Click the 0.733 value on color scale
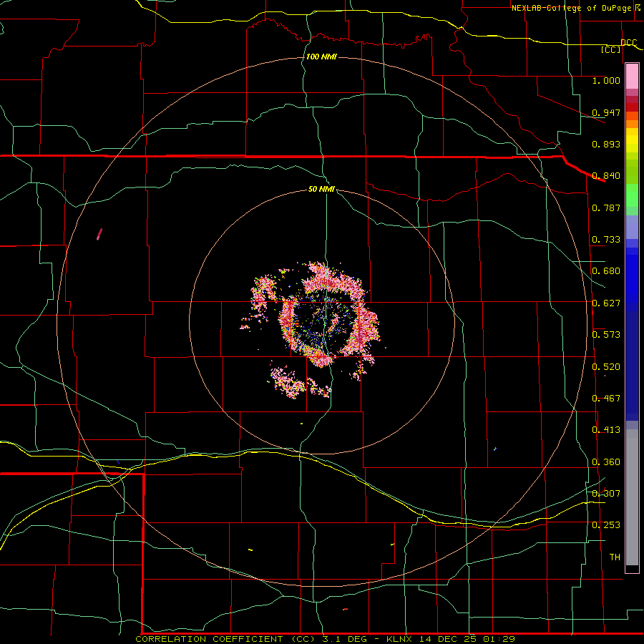Screen dimensions: 644x644 [606, 240]
